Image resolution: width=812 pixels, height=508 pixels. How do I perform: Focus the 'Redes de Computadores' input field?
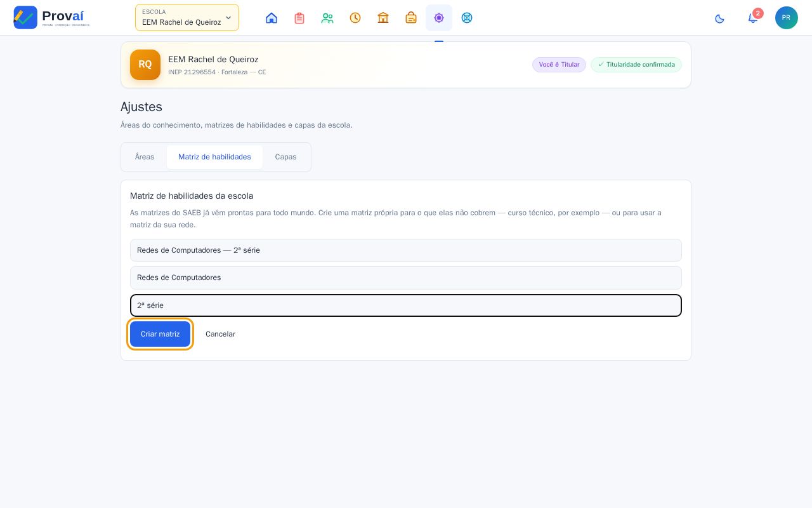click(x=406, y=277)
